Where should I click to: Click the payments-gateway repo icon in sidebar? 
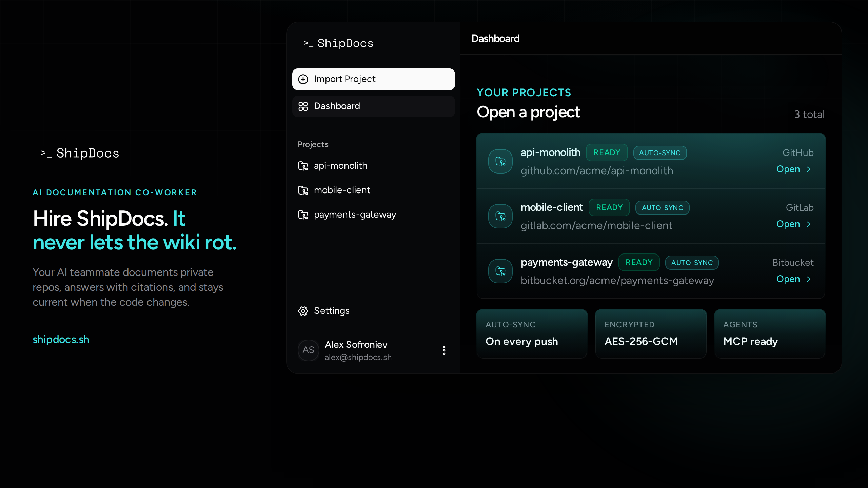pos(303,215)
